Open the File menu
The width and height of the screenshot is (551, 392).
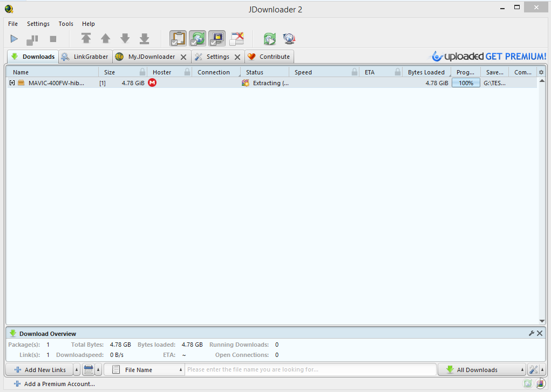(x=13, y=24)
